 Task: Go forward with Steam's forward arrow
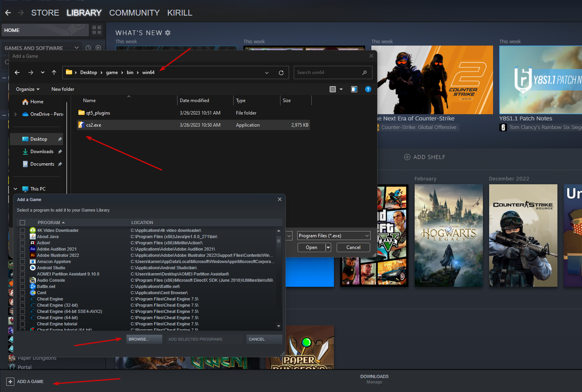pyautogui.click(x=21, y=13)
